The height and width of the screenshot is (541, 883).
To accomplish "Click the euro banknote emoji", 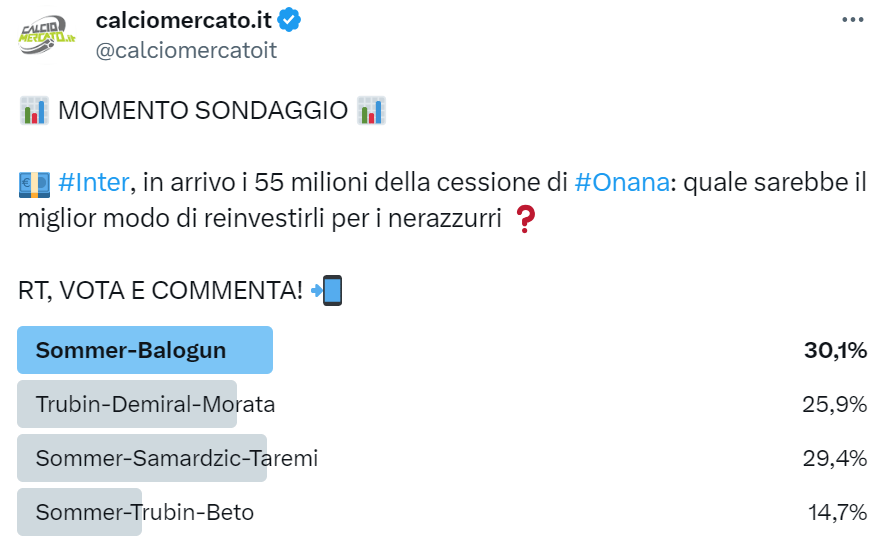I will point(34,183).
